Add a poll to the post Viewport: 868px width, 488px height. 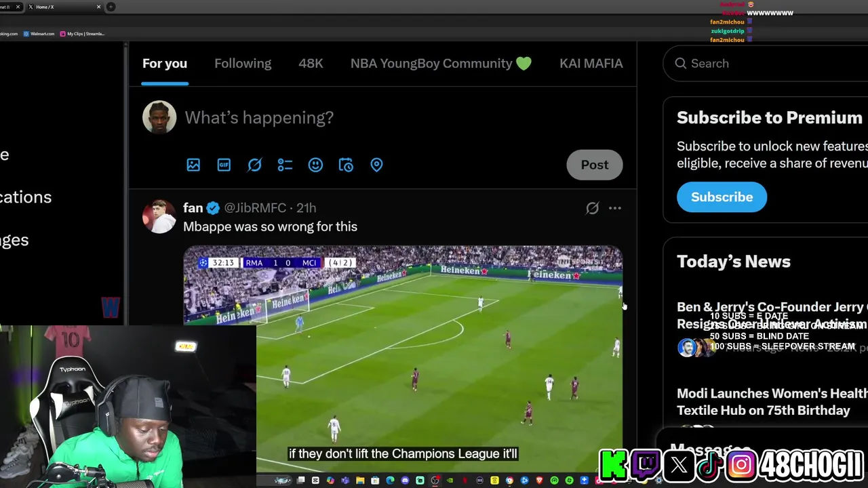[285, 165]
